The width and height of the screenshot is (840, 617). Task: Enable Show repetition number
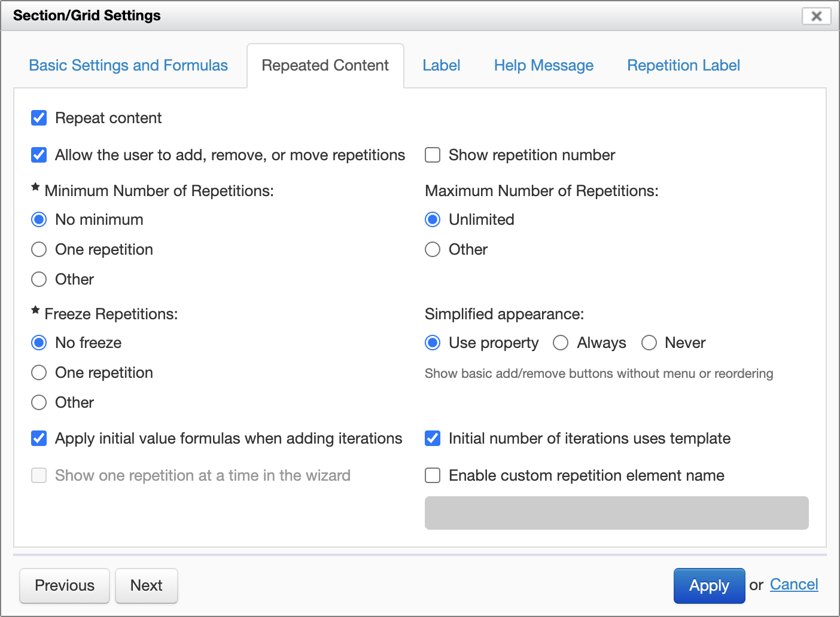[x=433, y=155]
